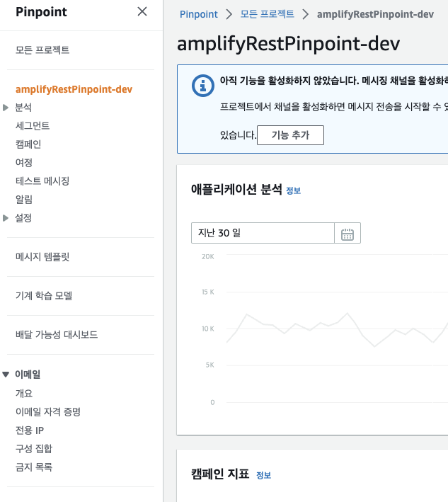Click the 기능 추가 button
Viewport: 448px width, 502px height.
(x=290, y=135)
